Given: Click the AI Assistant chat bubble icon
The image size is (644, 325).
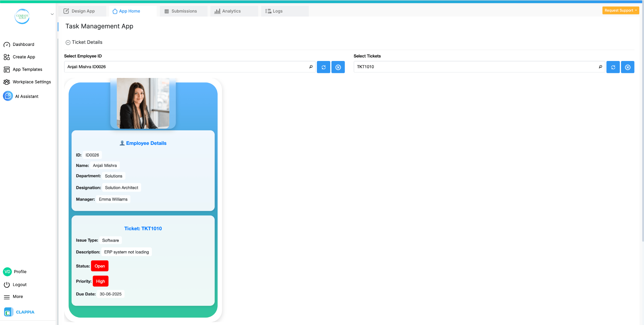Looking at the screenshot, I should tap(8, 96).
